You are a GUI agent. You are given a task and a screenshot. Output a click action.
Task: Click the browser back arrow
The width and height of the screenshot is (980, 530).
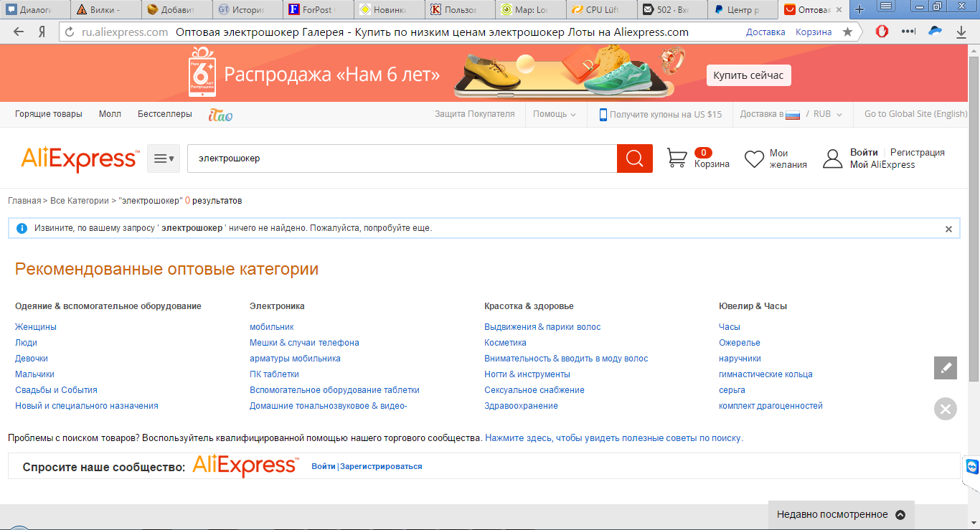19,32
